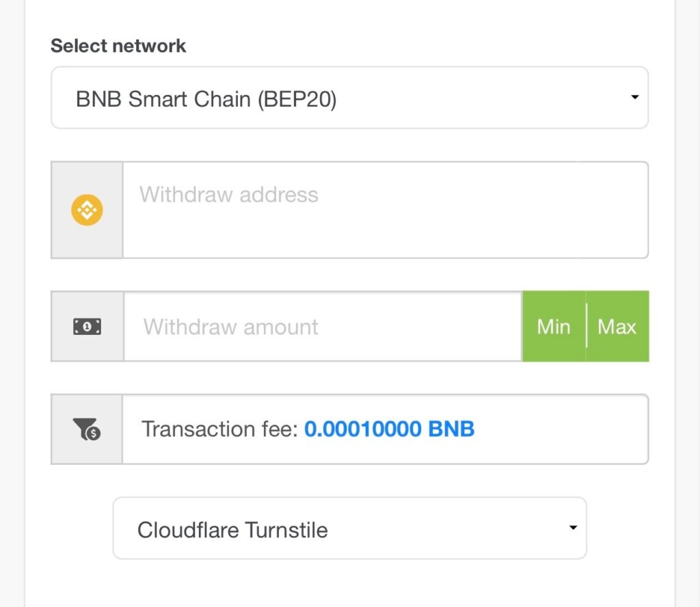Click the blue 0.00010000 BNB fee value
The width and height of the screenshot is (700, 607).
click(389, 429)
